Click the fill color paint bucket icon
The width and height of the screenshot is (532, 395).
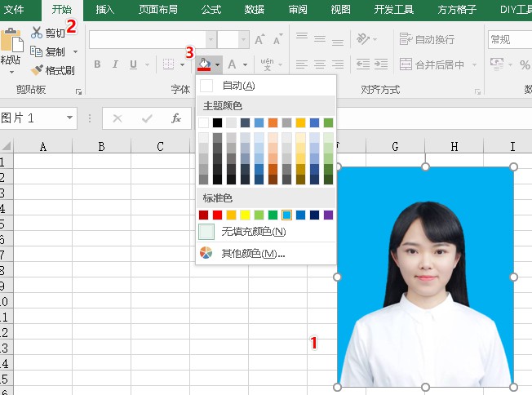pos(204,64)
